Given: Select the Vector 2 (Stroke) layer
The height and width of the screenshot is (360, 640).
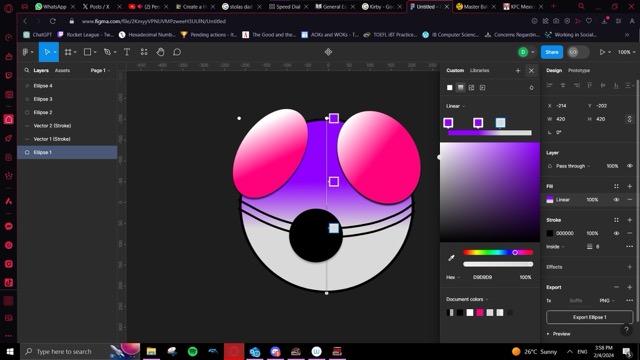Looking at the screenshot, I should [x=67, y=126].
